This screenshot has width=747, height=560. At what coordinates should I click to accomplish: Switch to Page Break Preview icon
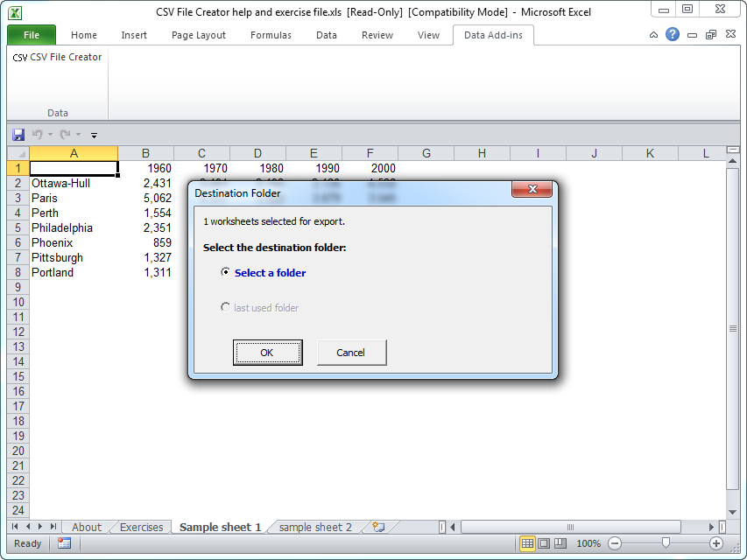[x=560, y=543]
